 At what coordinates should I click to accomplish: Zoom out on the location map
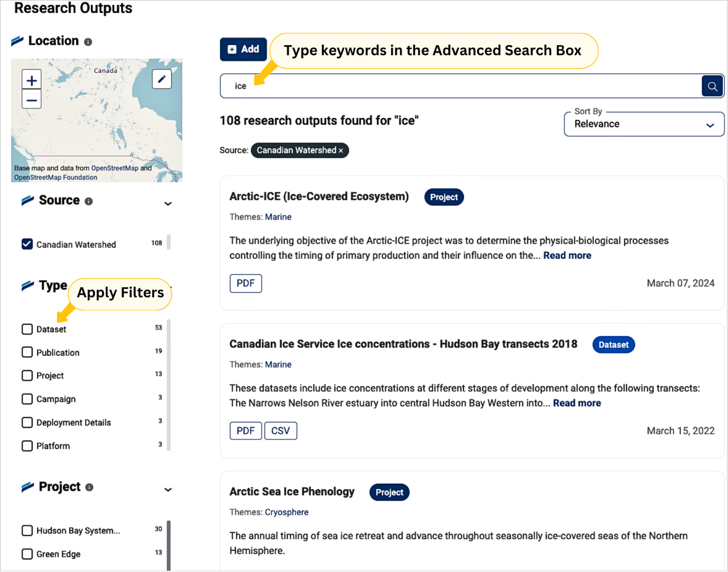(32, 100)
